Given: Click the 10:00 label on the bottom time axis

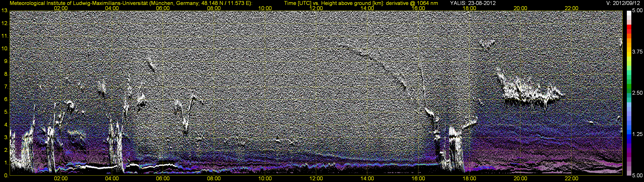Looking at the screenshot, I should (x=265, y=179).
